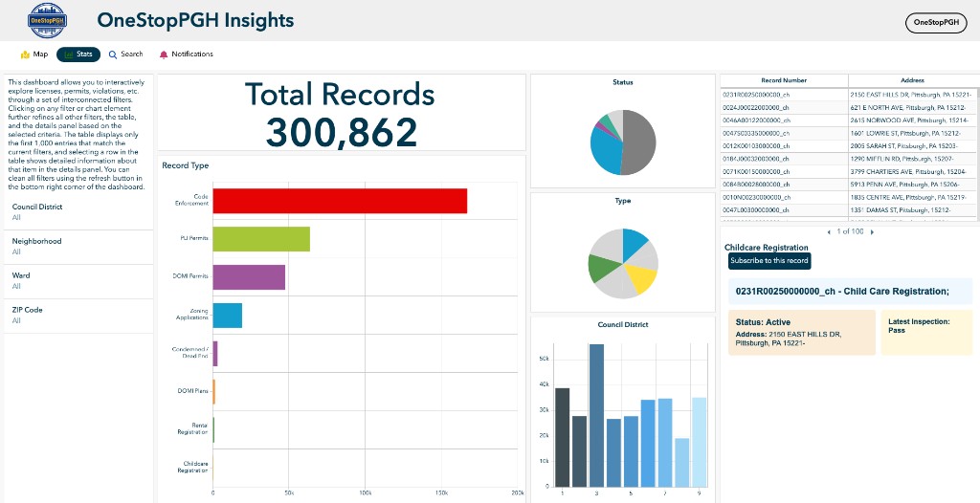
Task: Click Council District bar 1
Action: [562, 437]
